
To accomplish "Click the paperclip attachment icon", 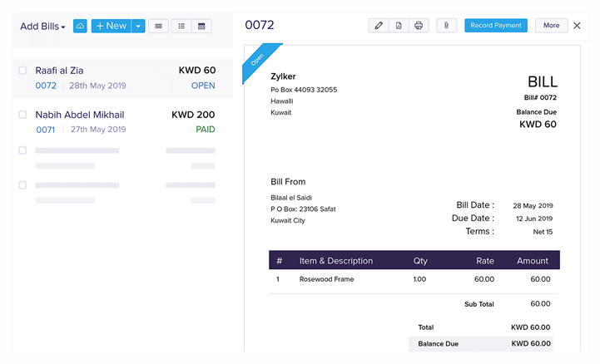I will point(446,26).
